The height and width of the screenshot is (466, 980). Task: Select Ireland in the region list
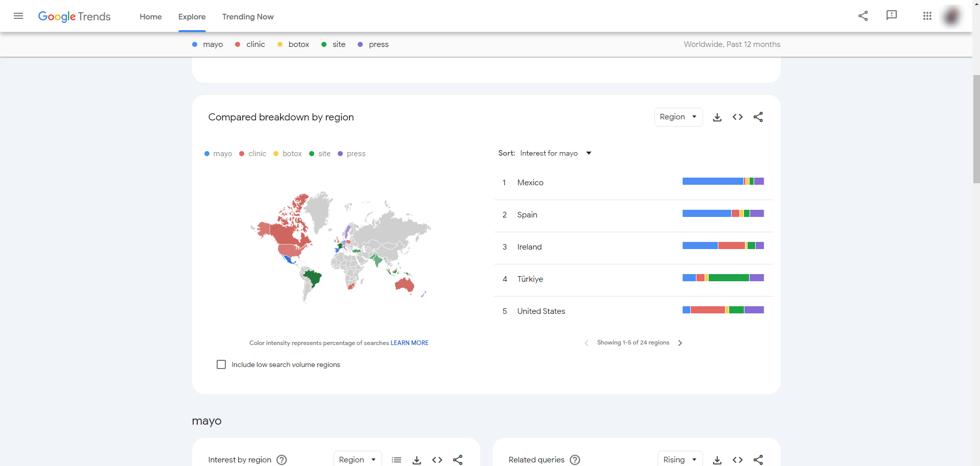529,247
